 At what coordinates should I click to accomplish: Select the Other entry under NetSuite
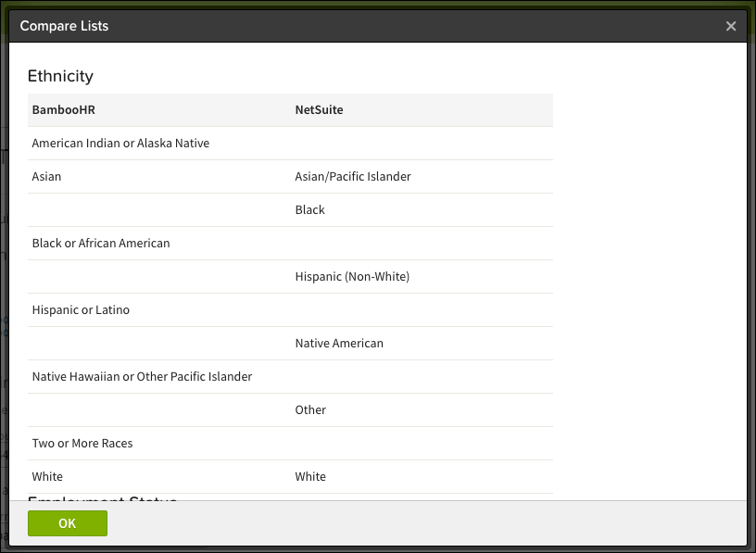(310, 409)
